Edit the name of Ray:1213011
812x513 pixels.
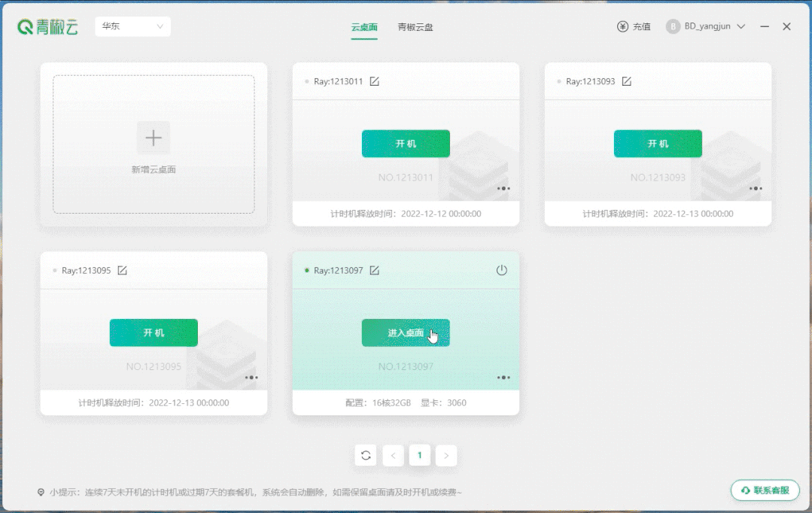(x=375, y=81)
